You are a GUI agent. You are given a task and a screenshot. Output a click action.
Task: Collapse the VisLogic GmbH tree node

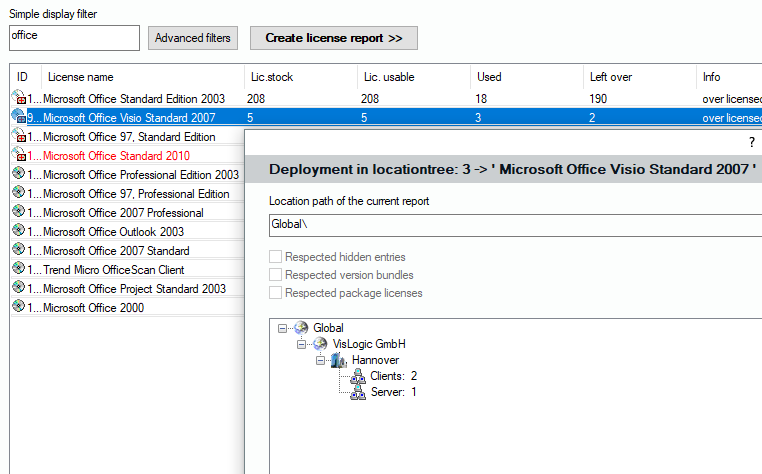302,344
